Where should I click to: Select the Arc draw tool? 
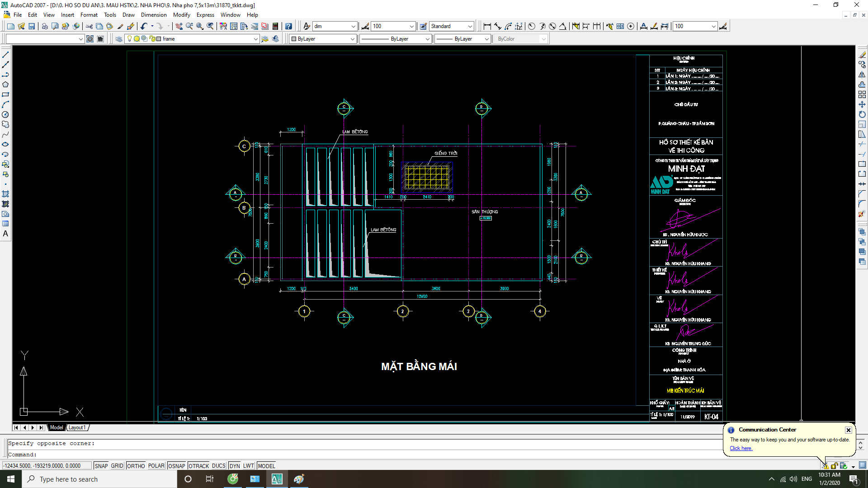[x=5, y=104]
